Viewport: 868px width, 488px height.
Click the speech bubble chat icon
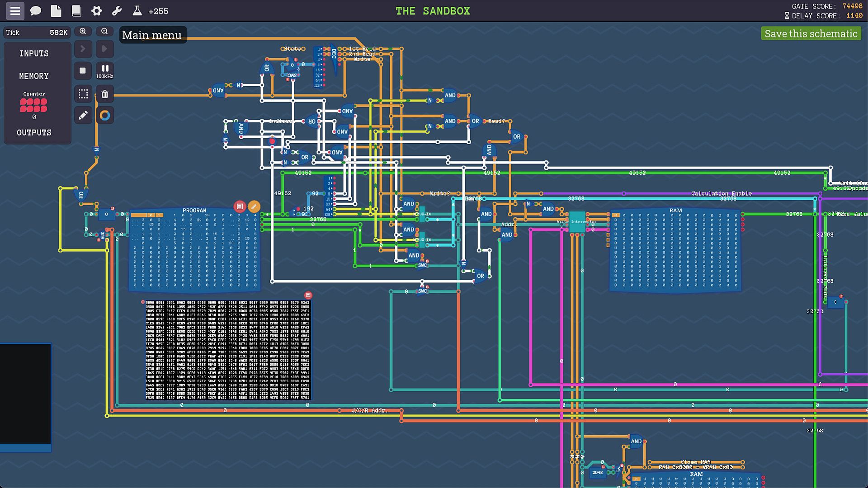36,11
